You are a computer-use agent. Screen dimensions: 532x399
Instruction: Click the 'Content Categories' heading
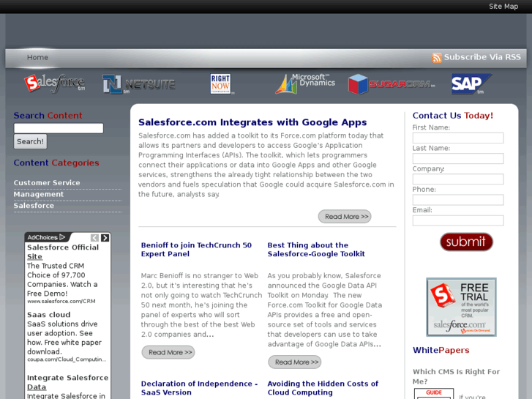point(56,163)
